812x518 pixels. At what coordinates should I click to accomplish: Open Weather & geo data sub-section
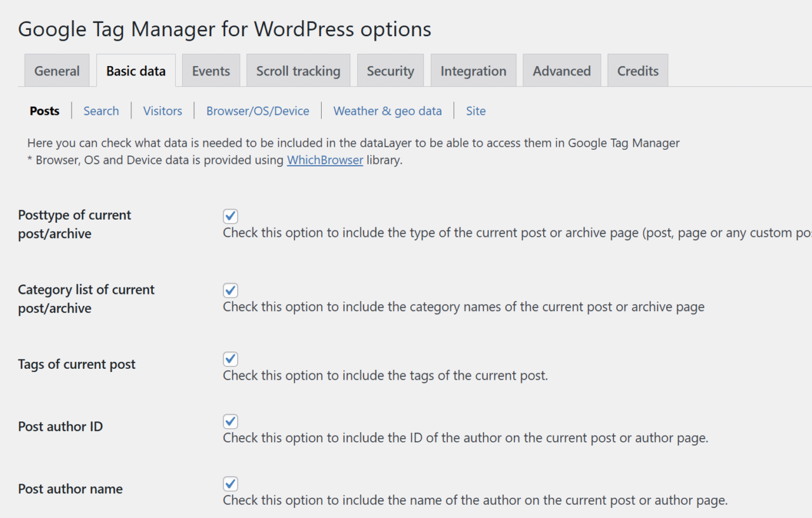point(388,110)
